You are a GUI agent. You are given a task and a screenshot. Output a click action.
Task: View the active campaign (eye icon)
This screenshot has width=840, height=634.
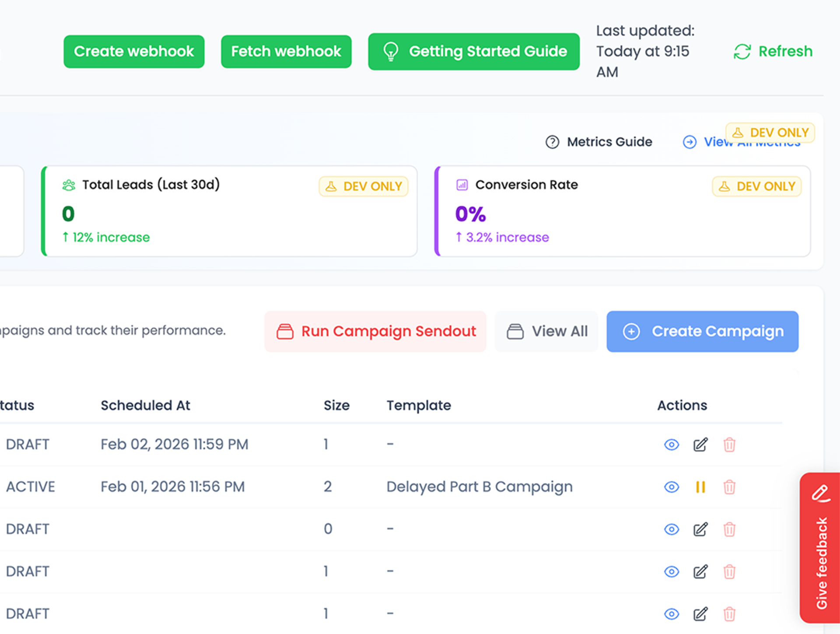point(671,487)
